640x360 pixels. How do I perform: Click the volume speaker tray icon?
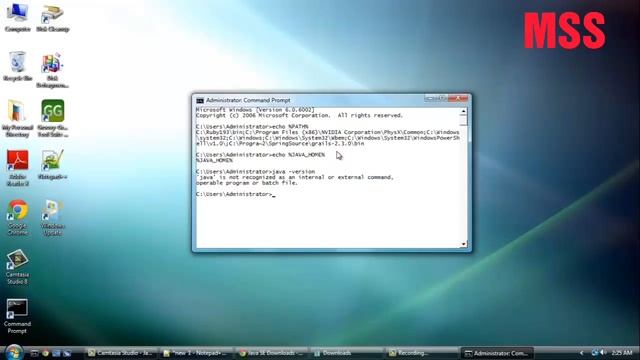603,353
